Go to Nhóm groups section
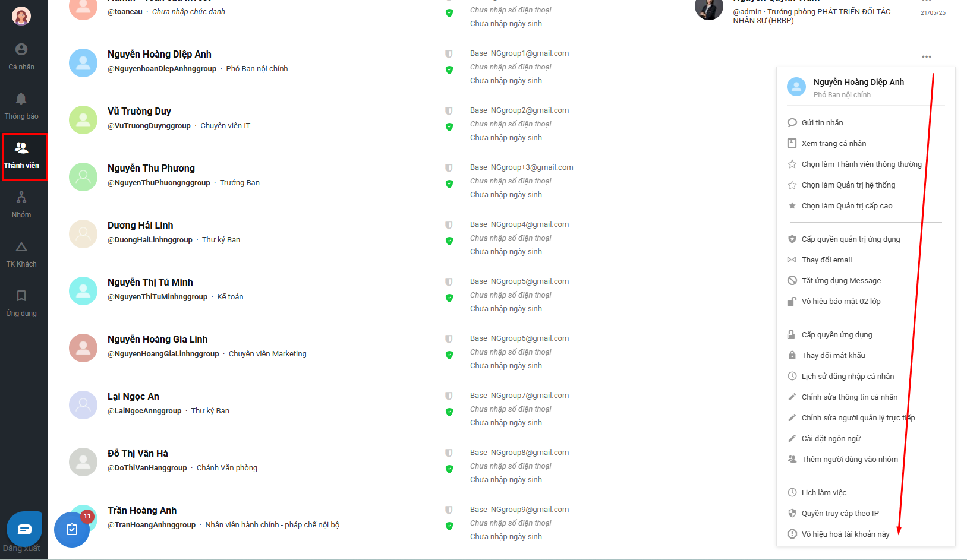 [21, 205]
